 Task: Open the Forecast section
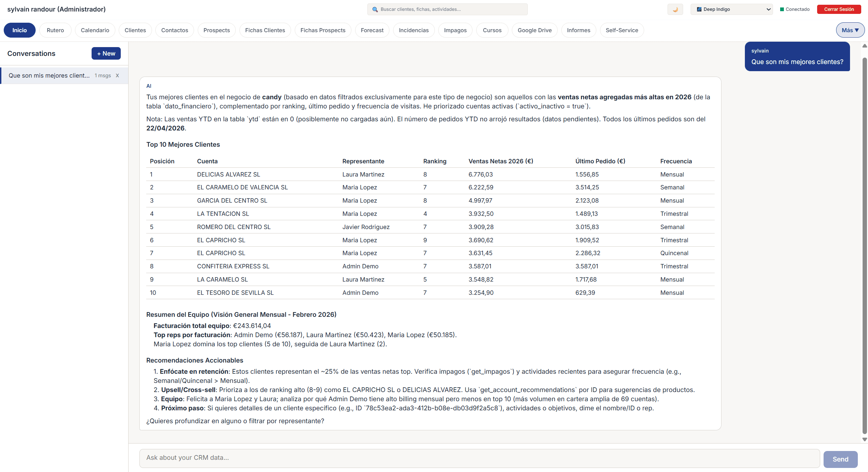coord(372,30)
